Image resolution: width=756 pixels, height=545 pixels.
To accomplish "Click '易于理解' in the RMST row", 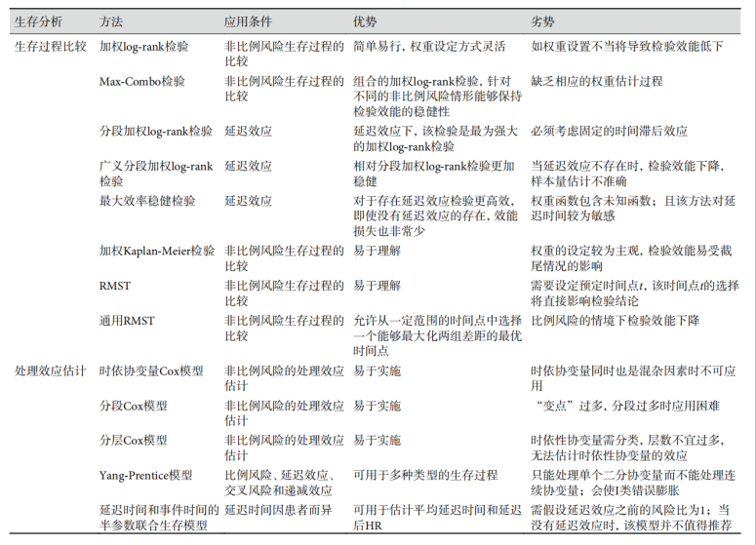I will (x=377, y=286).
